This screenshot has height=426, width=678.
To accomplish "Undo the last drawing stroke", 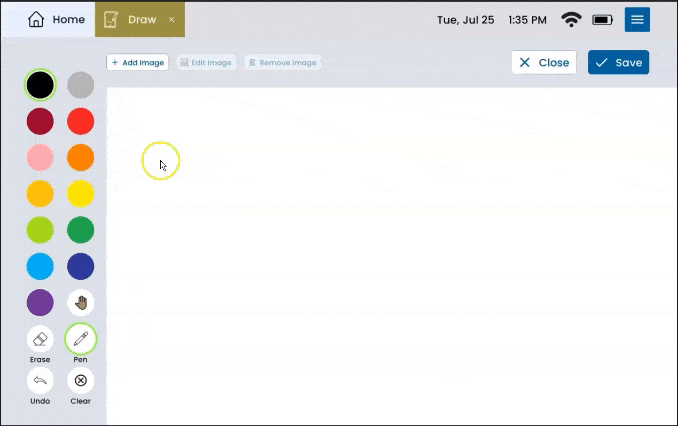I will pos(40,380).
